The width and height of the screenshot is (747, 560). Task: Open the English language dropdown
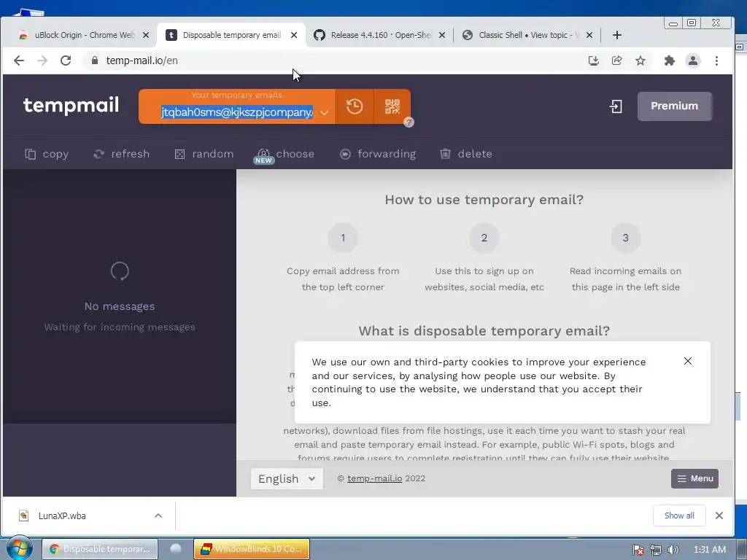pos(287,478)
